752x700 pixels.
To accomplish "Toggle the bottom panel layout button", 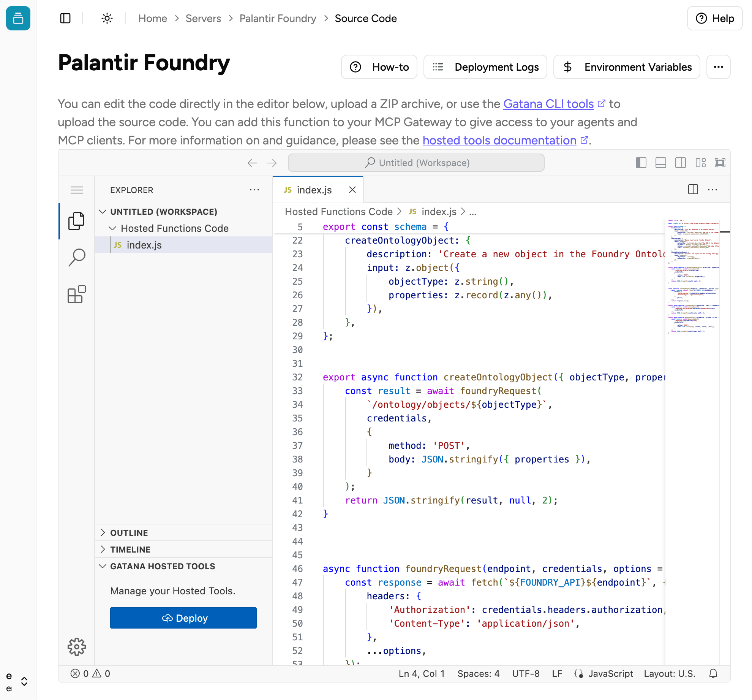I will [660, 163].
